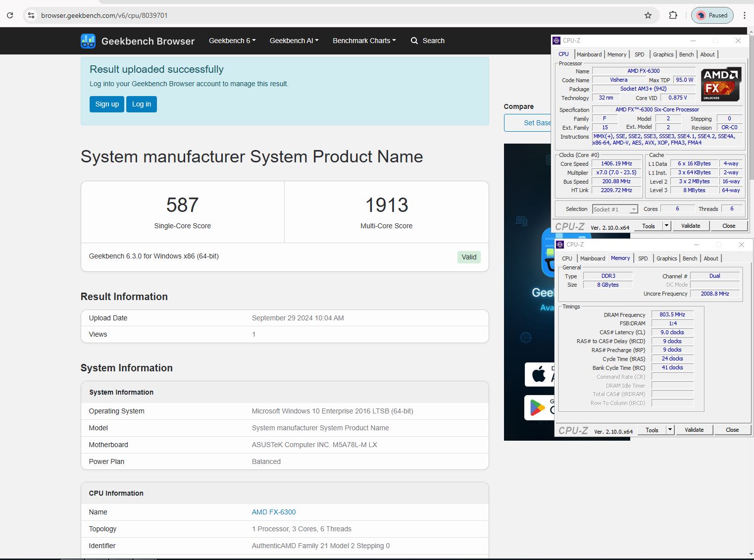This screenshot has height=560, width=754.
Task: Open the Bench tab in lower CPU-Z window
Action: pos(690,258)
